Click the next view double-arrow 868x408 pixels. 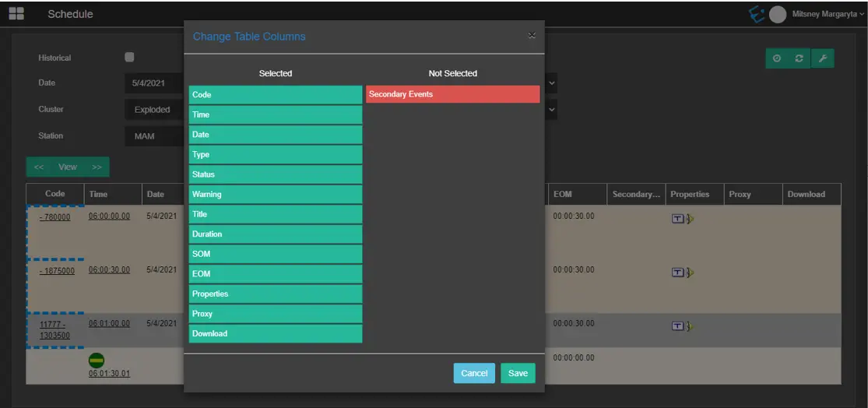[97, 167]
